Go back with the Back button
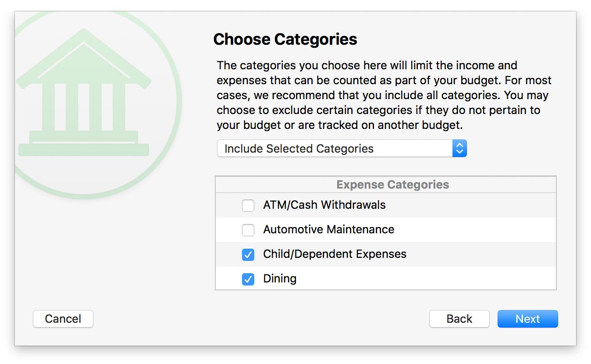The height and width of the screenshot is (364, 591). pos(459,319)
